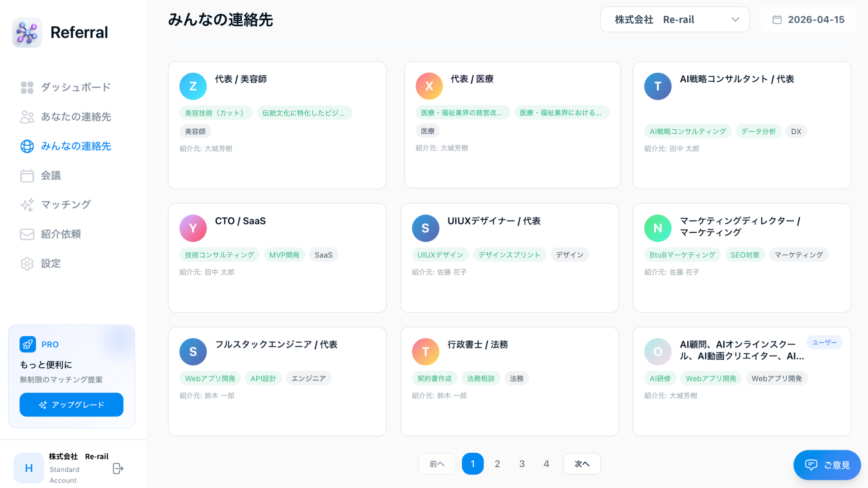Screen dimensions: 868x488
Task: Click the データ分析 tag
Action: coord(758,131)
